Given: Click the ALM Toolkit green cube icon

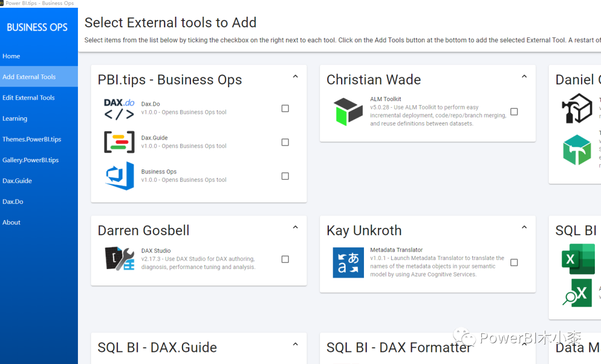Looking at the screenshot, I should (348, 111).
